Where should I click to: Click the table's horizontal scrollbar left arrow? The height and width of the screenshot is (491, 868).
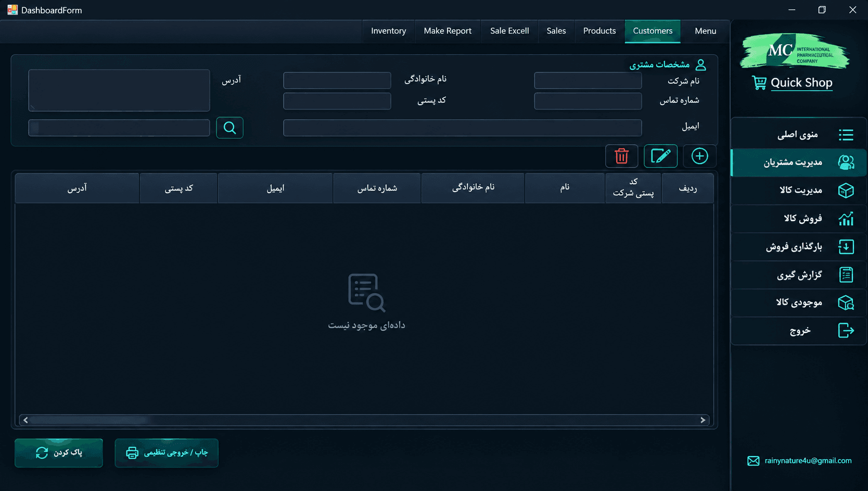(x=25, y=420)
